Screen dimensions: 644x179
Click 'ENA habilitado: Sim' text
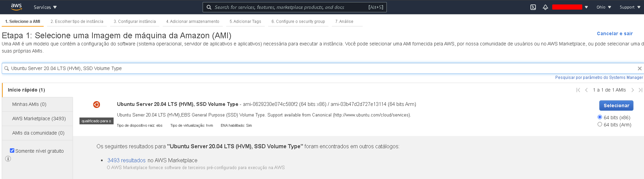tap(236, 125)
